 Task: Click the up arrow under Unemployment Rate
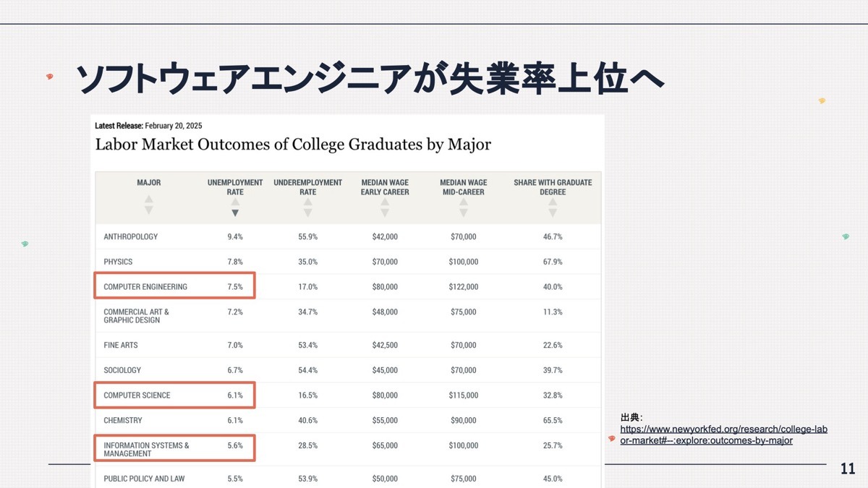(x=235, y=202)
